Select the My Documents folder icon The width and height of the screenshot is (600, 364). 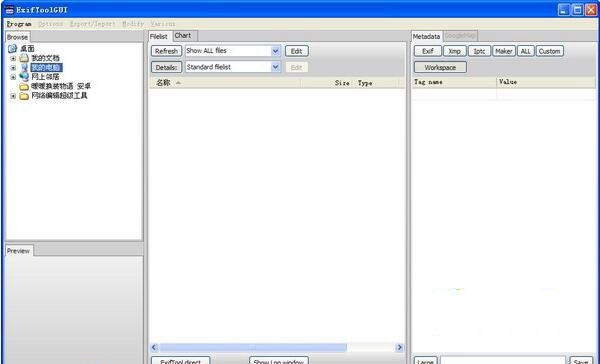[x=24, y=58]
